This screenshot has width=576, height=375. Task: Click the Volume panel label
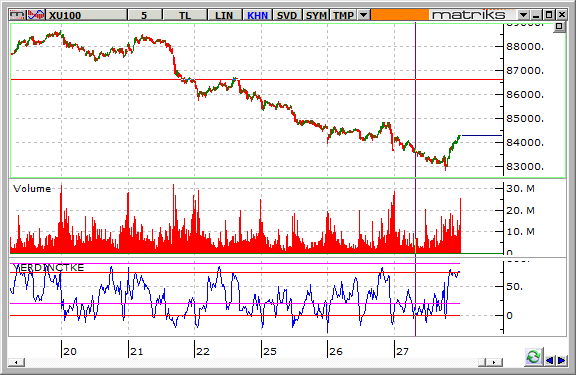click(x=32, y=189)
